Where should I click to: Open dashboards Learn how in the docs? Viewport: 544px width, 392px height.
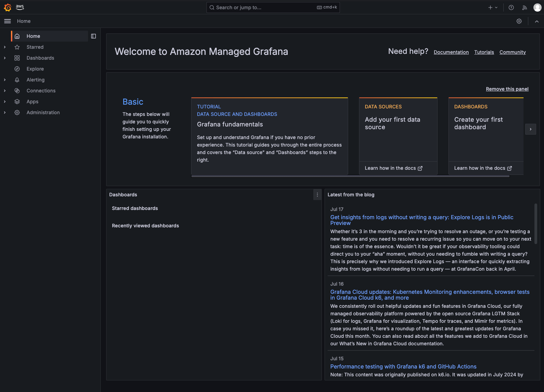click(x=483, y=168)
